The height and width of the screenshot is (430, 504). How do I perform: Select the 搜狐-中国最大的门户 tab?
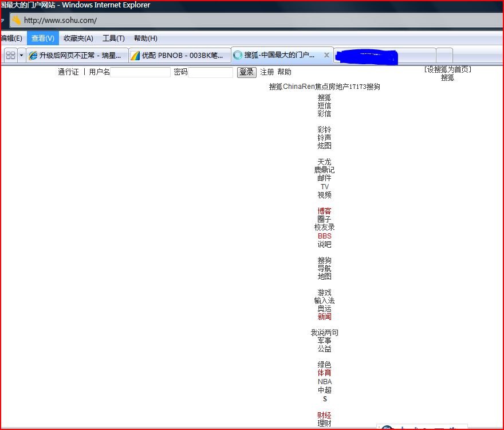click(x=279, y=55)
